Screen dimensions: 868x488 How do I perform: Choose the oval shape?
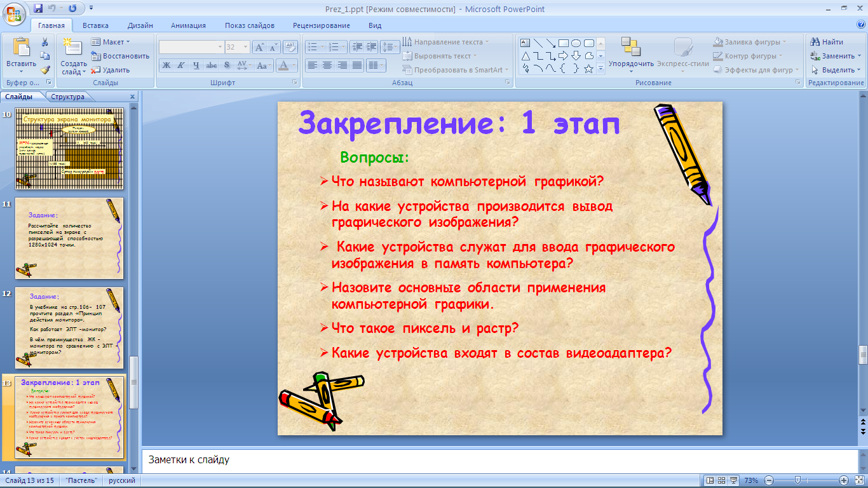tap(576, 43)
